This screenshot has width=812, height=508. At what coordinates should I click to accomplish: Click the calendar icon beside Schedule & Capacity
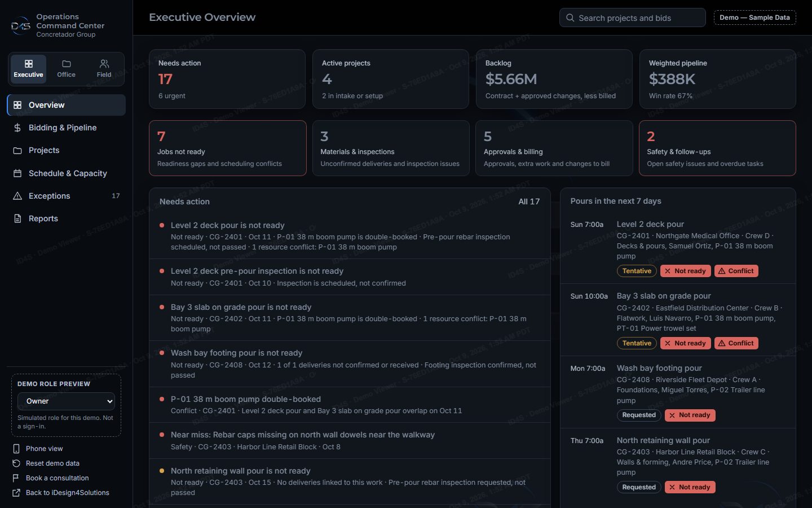17,173
